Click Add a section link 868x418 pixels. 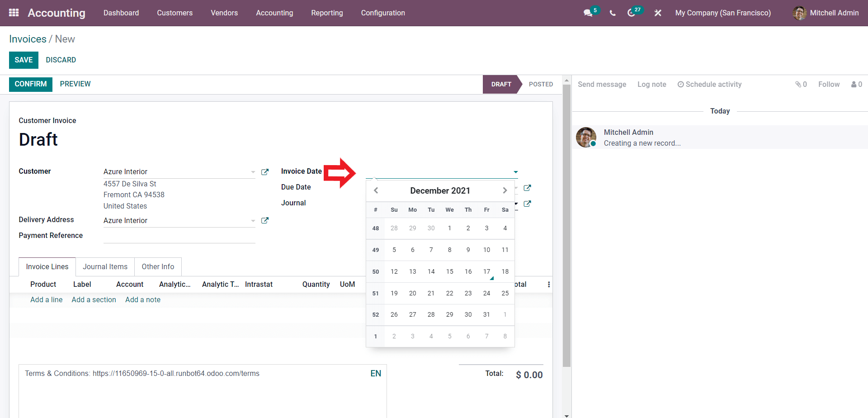click(x=94, y=299)
